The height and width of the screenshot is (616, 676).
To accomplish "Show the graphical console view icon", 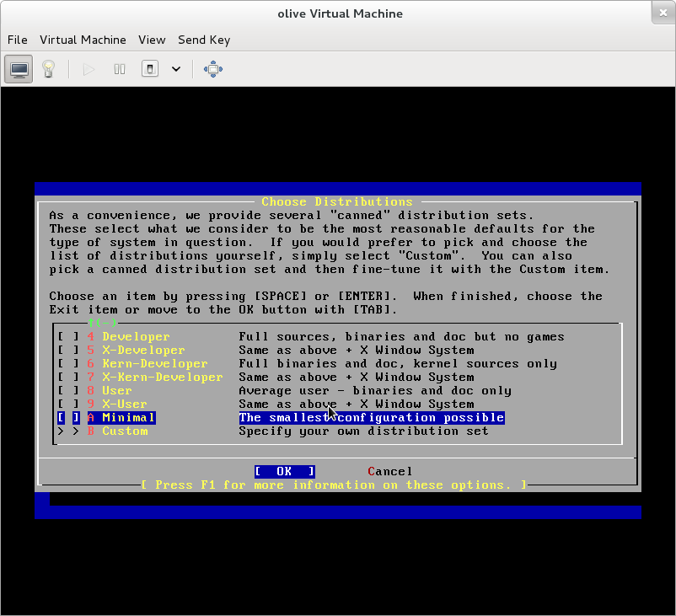I will (19, 69).
